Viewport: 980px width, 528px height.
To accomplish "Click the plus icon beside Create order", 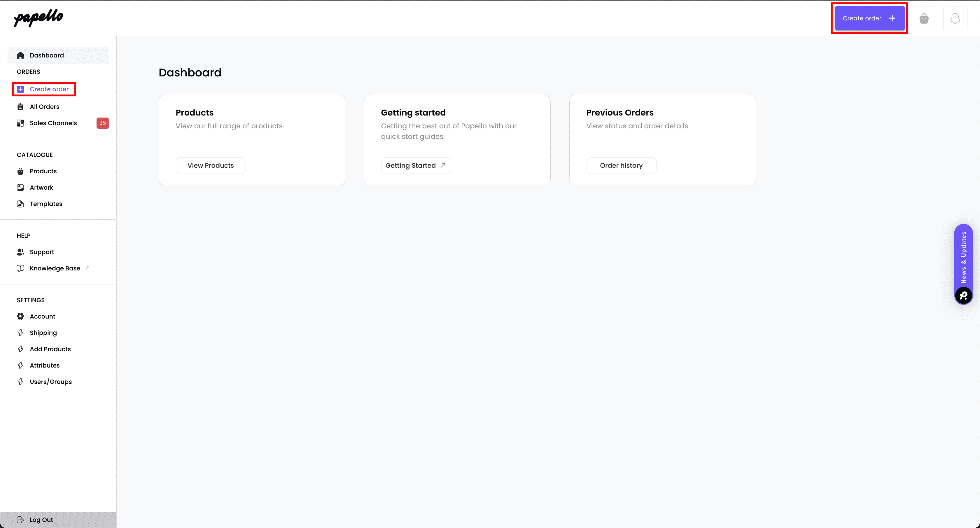I will [x=20, y=89].
